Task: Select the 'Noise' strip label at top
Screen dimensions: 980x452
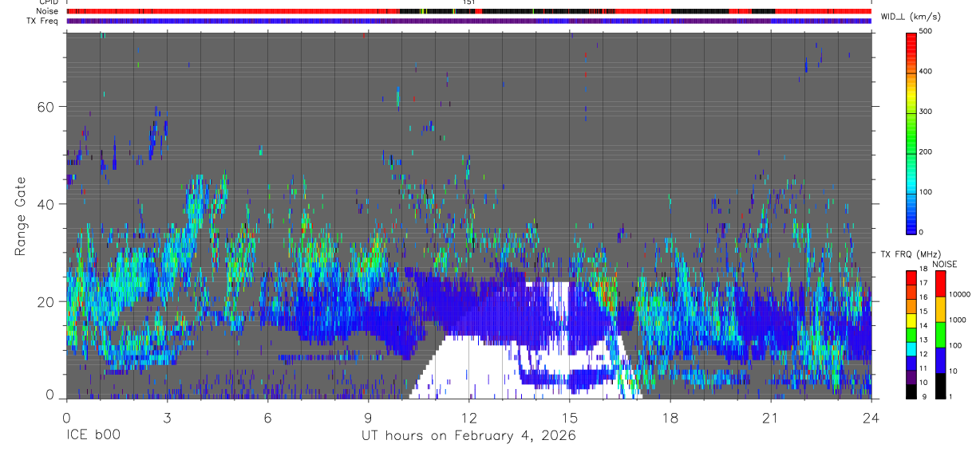Action: pyautogui.click(x=48, y=11)
